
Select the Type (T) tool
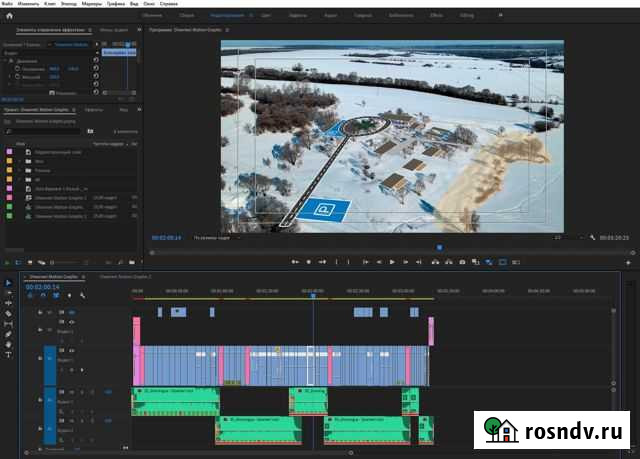tap(8, 355)
